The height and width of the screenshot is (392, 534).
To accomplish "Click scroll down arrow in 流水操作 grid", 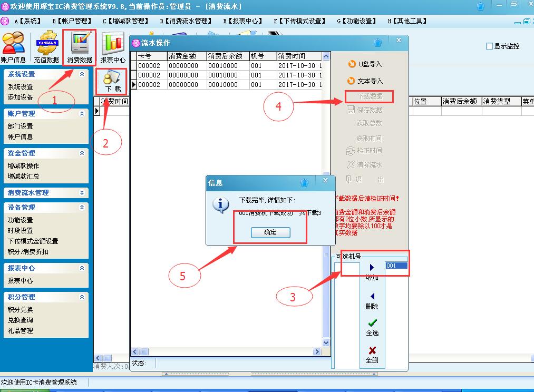I will [x=326, y=343].
